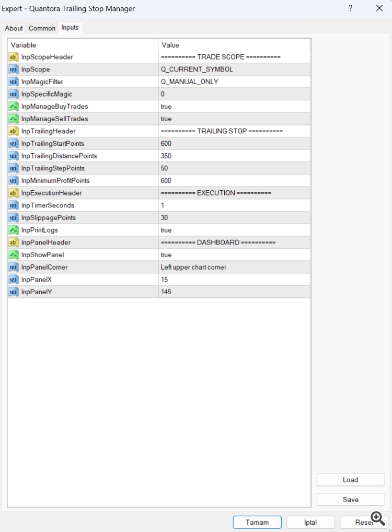The image size is (392, 532).
Task: Select the Inputs tab
Action: 70,28
